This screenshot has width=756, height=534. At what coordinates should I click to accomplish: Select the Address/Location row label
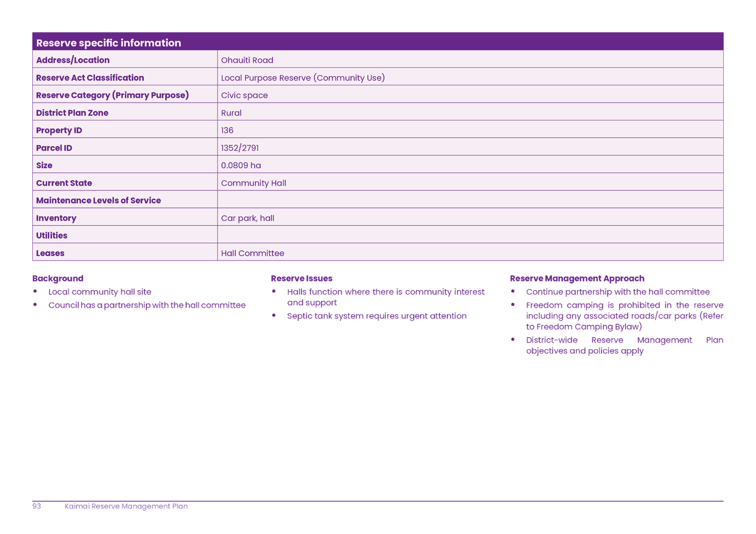click(73, 60)
